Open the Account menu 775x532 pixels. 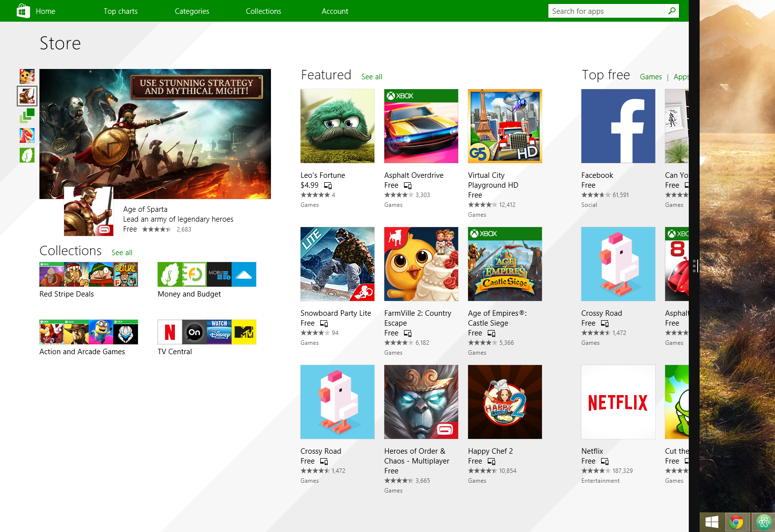click(x=335, y=11)
